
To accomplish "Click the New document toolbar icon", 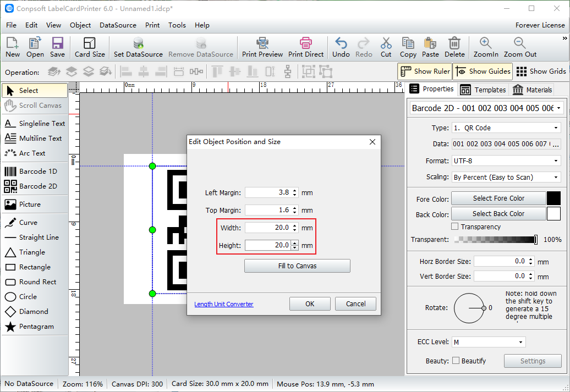I will coord(12,47).
